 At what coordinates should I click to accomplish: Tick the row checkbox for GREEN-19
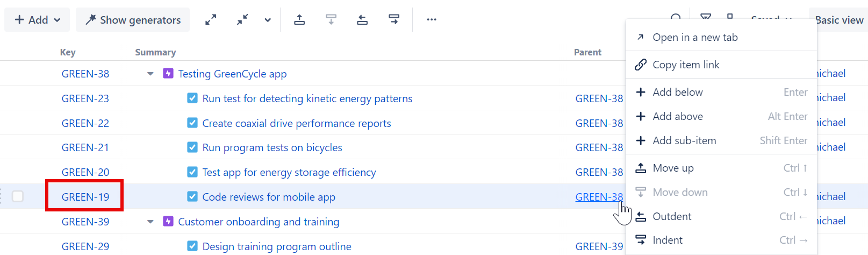click(x=18, y=196)
